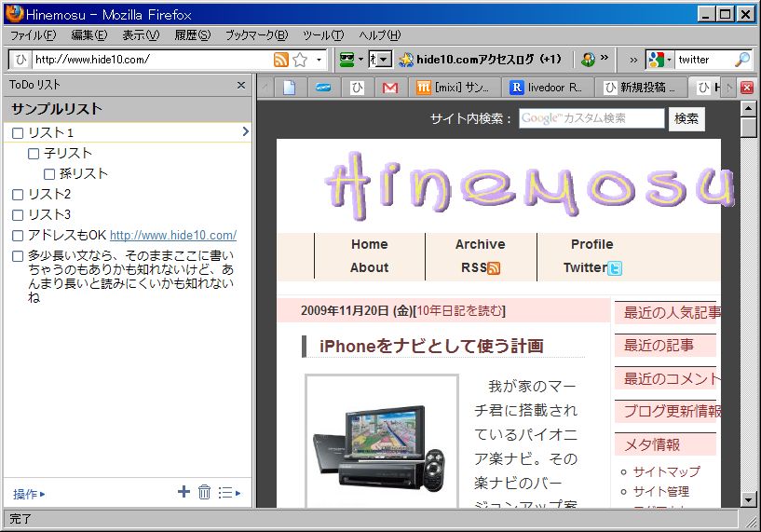Click page scrollbar up arrow

click(748, 109)
